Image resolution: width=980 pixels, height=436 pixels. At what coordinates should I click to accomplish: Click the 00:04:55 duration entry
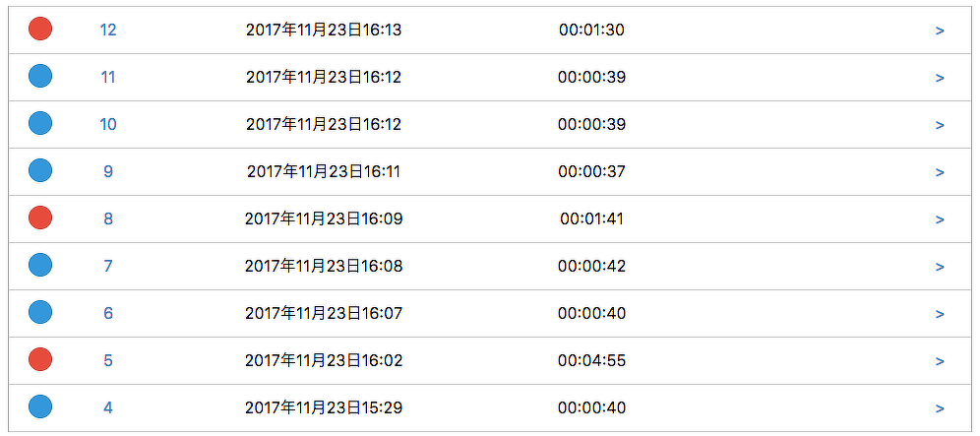pyautogui.click(x=591, y=360)
